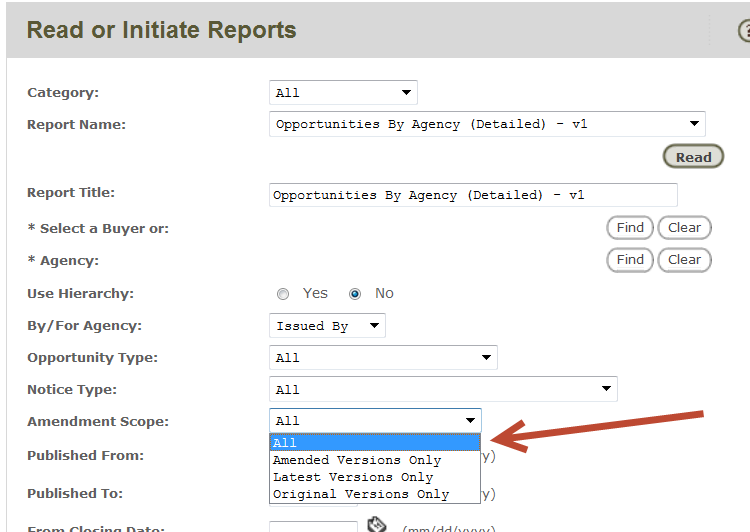
Task: Select 'Original Versions Only' option
Action: coord(374,494)
